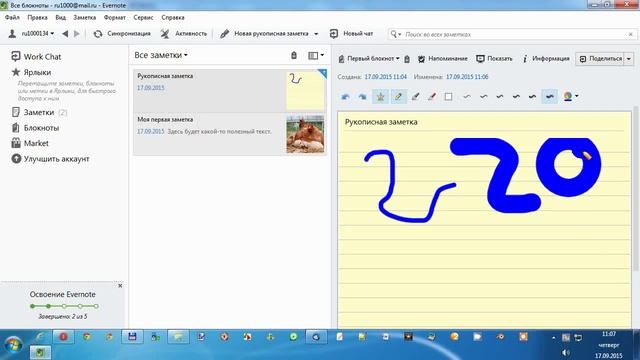Screen dimensions: 640x360
Task: Open the Заметка menu
Action: [x=84, y=18]
